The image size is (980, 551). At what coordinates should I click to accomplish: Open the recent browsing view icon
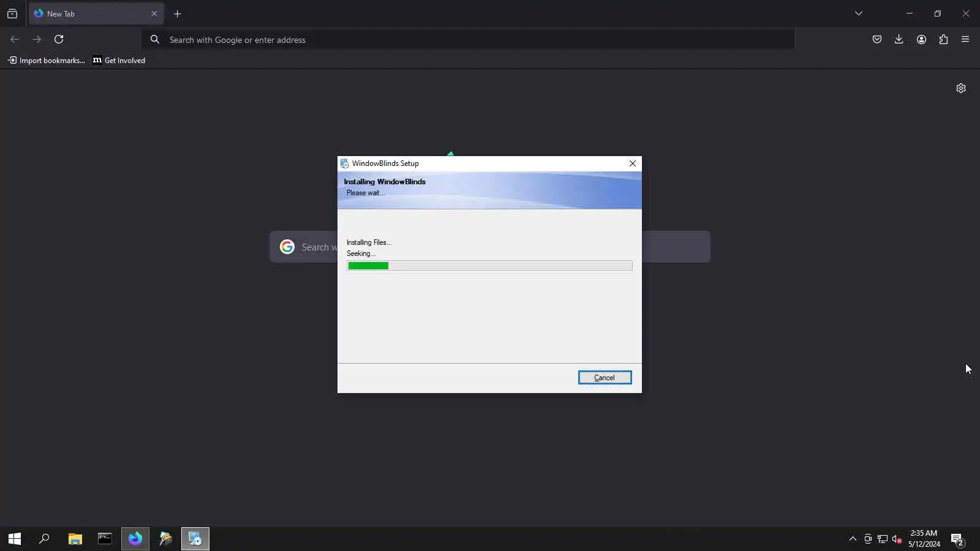point(12,13)
